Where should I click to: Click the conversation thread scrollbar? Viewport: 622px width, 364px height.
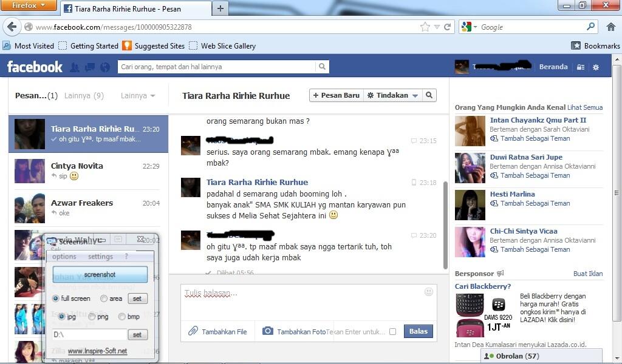click(x=445, y=226)
